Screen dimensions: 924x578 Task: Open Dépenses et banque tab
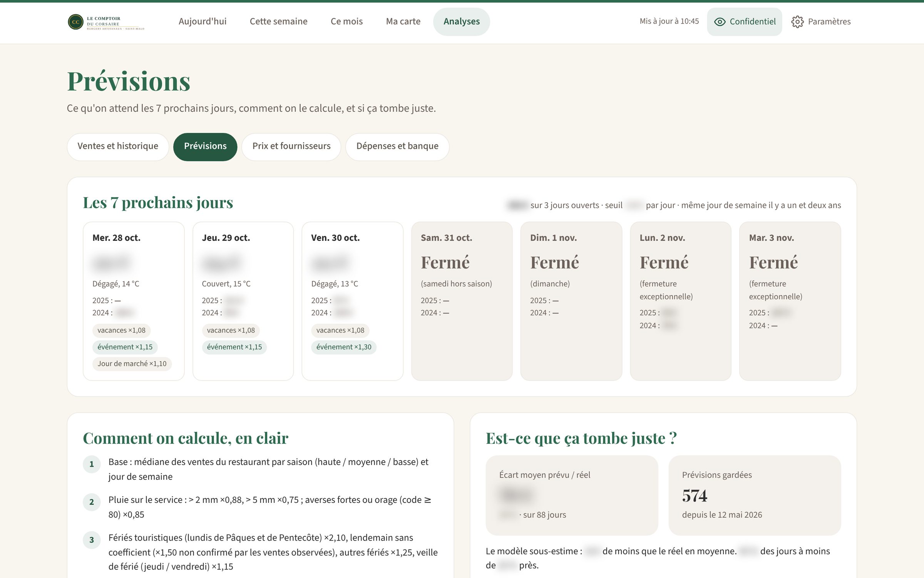coord(397,146)
